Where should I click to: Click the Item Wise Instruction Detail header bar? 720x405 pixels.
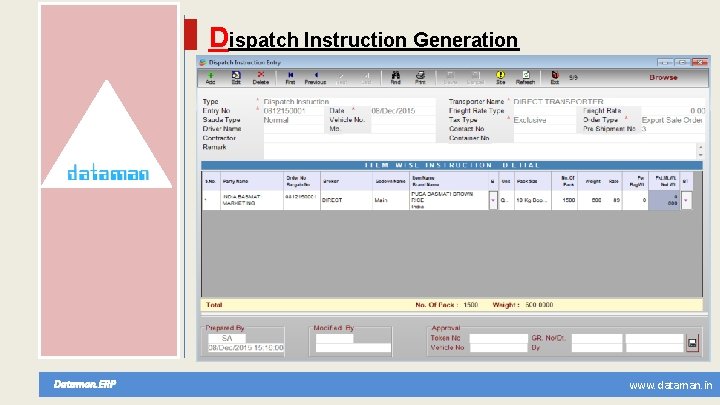tap(452, 165)
